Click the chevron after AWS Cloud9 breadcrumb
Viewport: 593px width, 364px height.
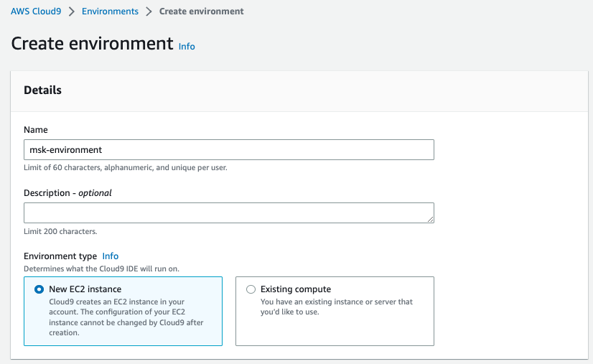[x=72, y=11]
